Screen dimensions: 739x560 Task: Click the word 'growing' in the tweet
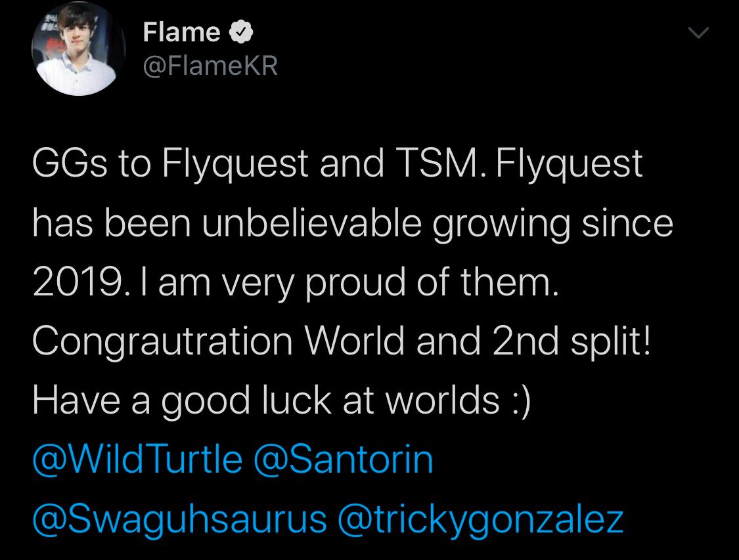pyautogui.click(x=501, y=225)
